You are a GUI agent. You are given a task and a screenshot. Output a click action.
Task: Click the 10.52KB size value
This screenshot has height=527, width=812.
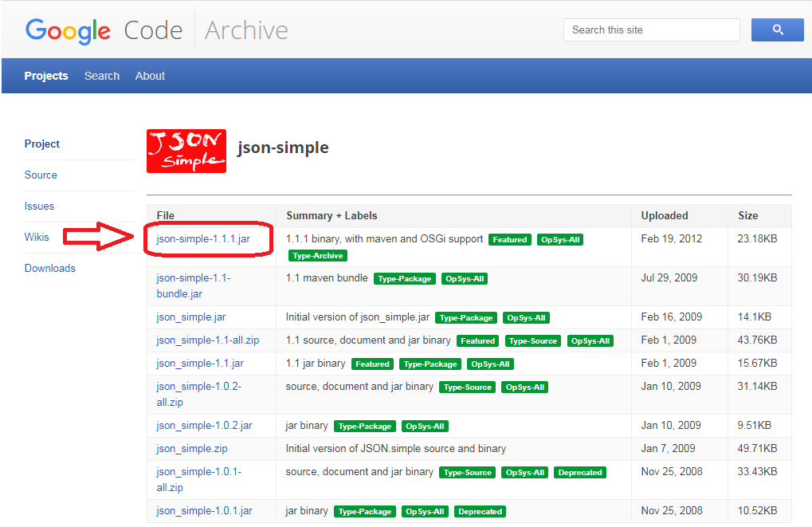[758, 510]
